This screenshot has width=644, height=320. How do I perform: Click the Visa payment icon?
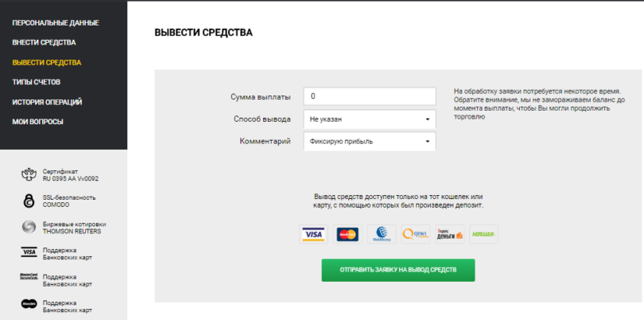tap(313, 234)
